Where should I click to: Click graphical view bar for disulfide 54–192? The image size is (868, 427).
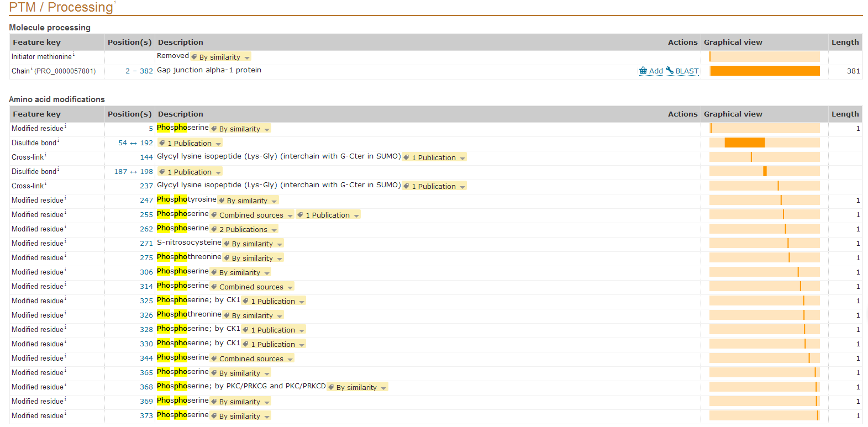(x=745, y=143)
